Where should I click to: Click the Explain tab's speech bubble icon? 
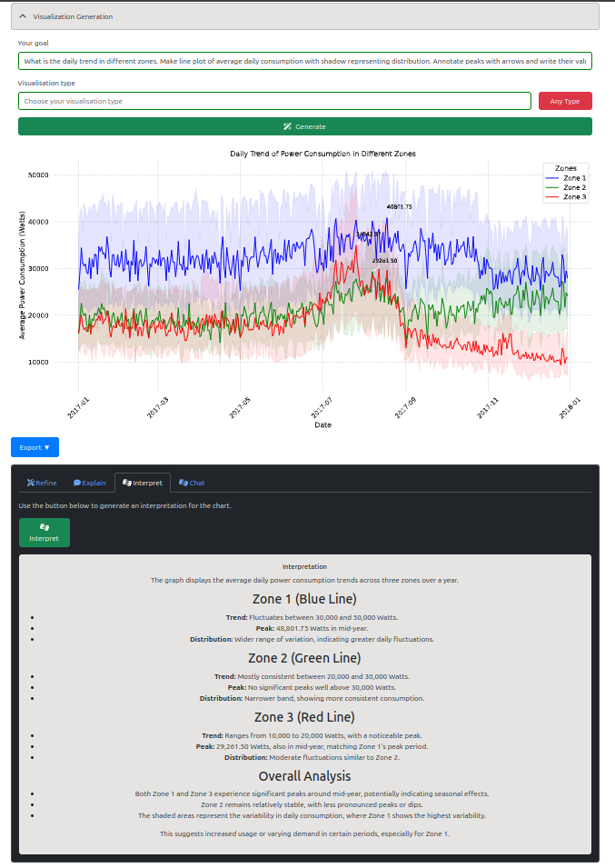pyautogui.click(x=77, y=483)
